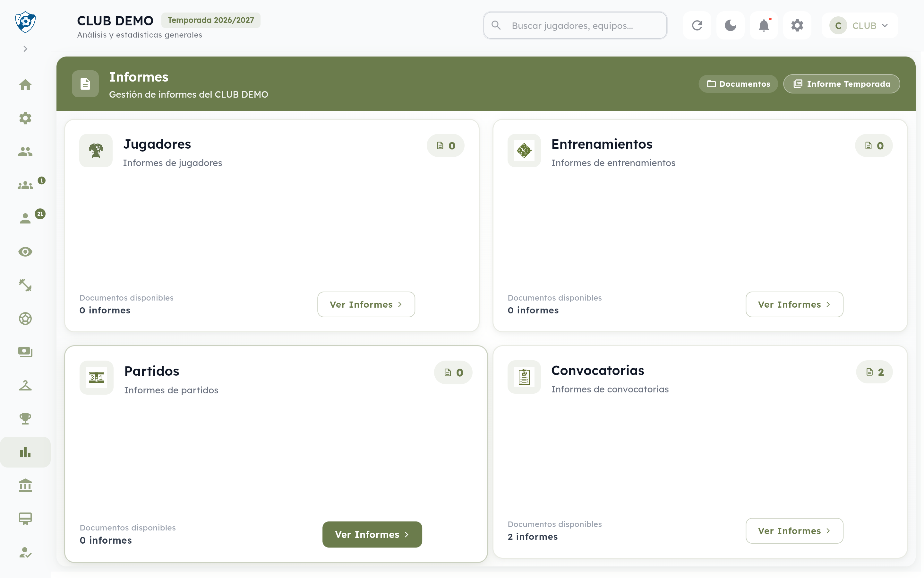Click the Jugadores jersey icon
Screen dimensions: 924x578
pyautogui.click(x=96, y=151)
